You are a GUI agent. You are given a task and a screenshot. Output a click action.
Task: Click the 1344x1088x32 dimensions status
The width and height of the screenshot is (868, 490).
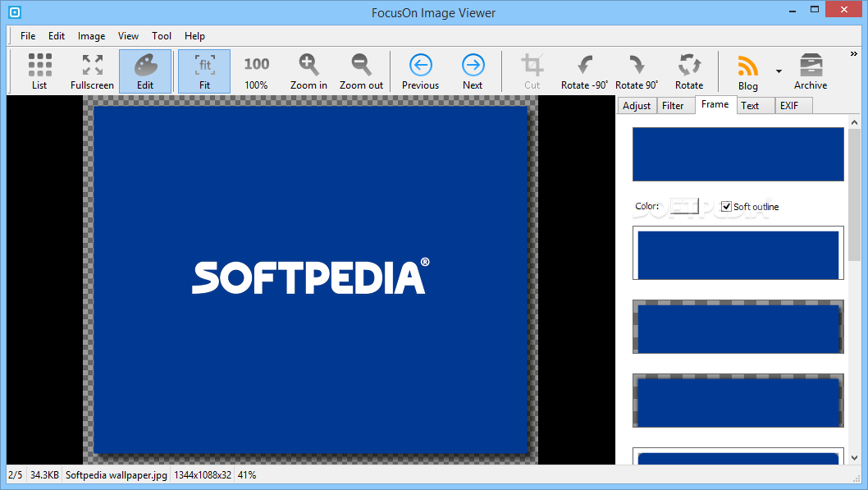click(x=203, y=475)
